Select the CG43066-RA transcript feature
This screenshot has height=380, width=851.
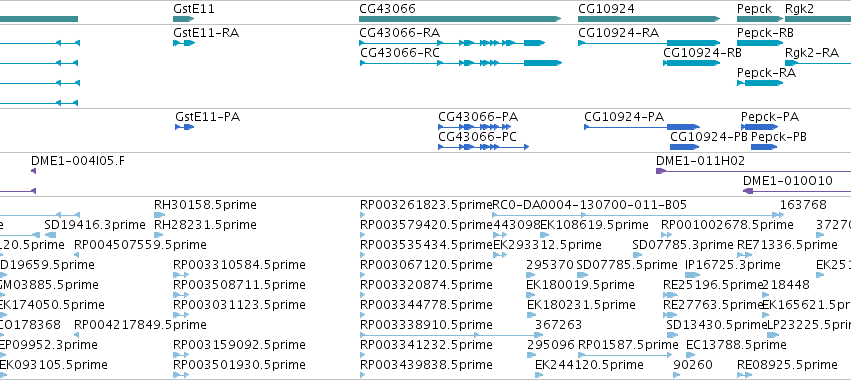pos(452,43)
